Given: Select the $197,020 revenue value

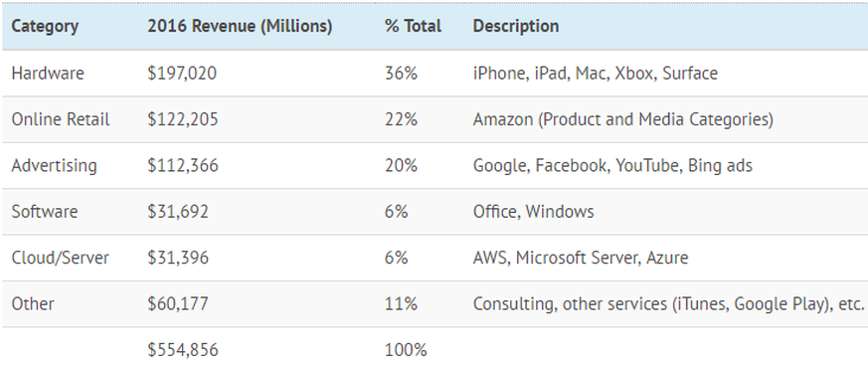Looking at the screenshot, I should coord(182,74).
